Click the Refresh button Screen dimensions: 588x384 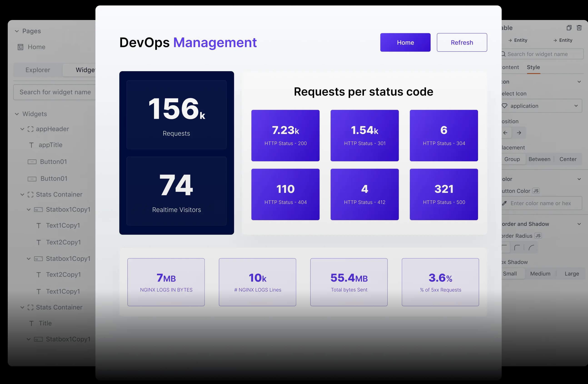462,42
